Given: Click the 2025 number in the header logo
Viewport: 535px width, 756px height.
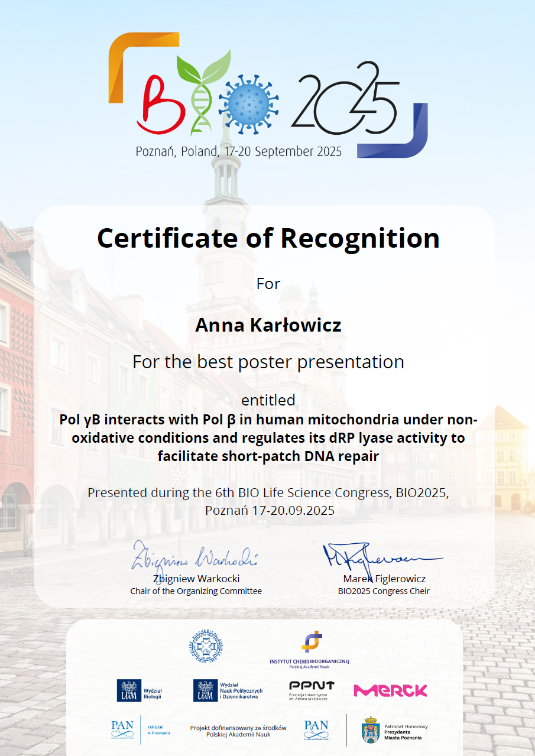Looking at the screenshot, I should point(345,100).
